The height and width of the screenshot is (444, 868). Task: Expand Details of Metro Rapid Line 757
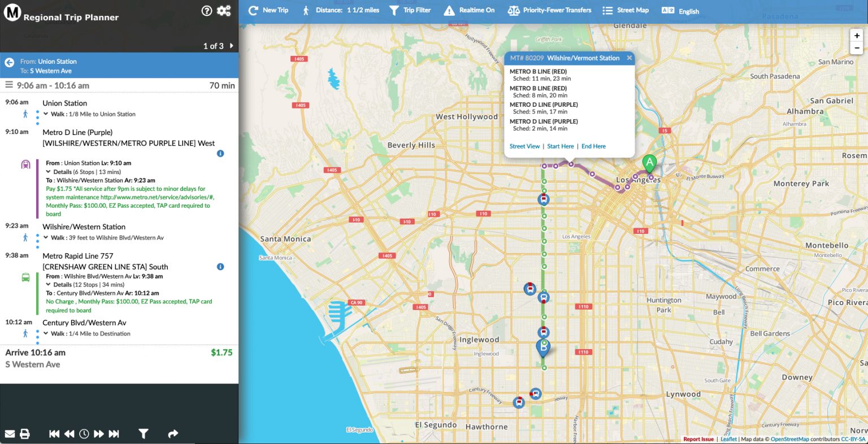50,285
